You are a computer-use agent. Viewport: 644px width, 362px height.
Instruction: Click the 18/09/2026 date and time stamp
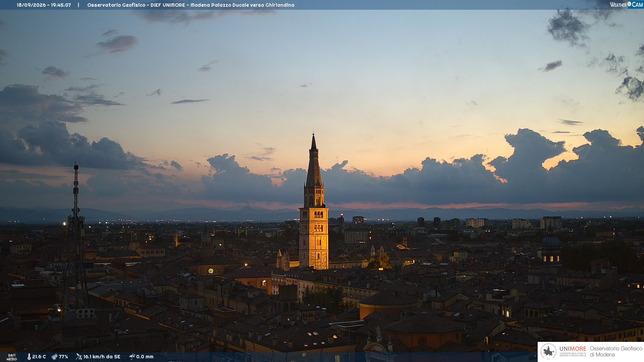44,5
